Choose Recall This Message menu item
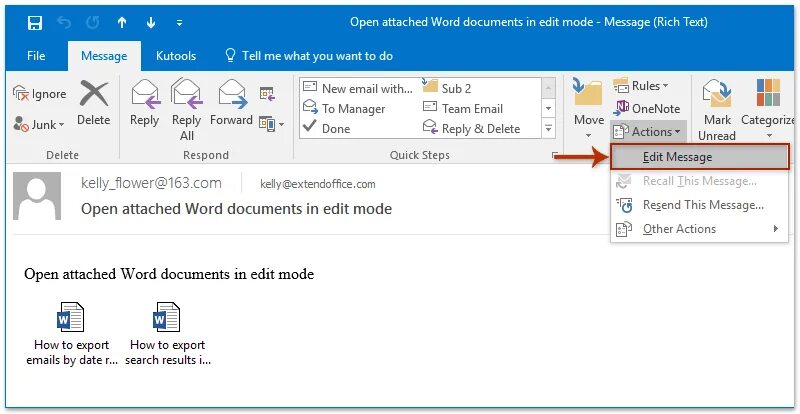This screenshot has width=800, height=414. click(699, 181)
